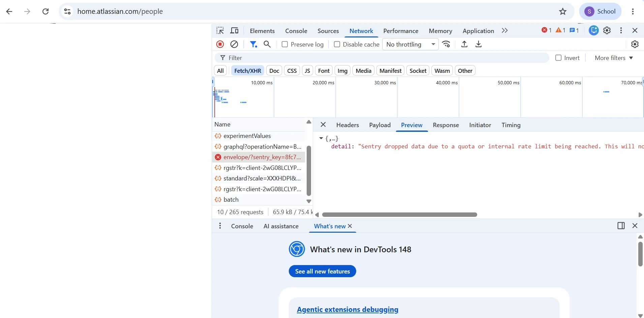Open network conditions wifi icon

(x=446, y=44)
